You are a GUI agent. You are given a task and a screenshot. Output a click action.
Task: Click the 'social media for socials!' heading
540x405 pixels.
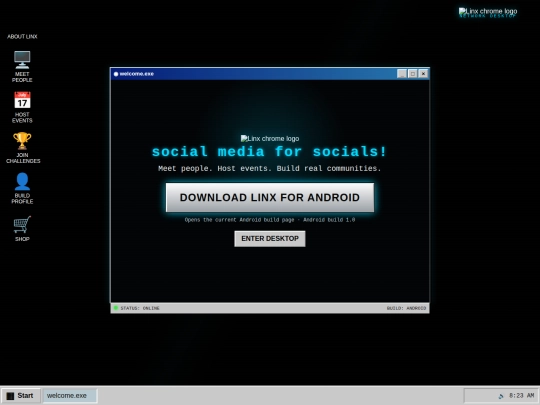click(270, 152)
